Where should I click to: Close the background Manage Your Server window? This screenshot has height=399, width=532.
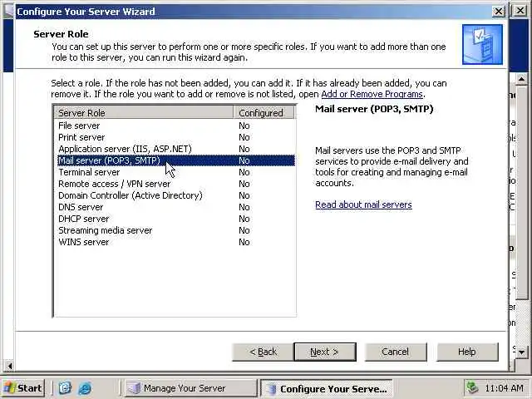[520, 11]
